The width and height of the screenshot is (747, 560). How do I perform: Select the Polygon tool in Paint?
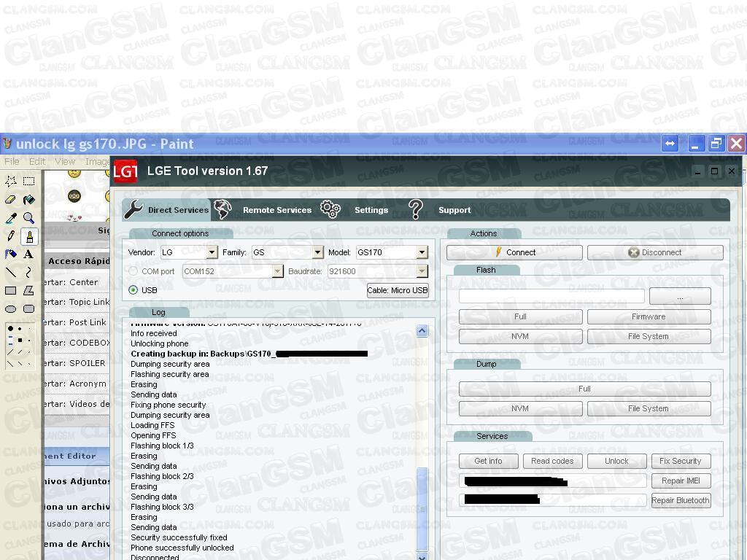tap(29, 290)
